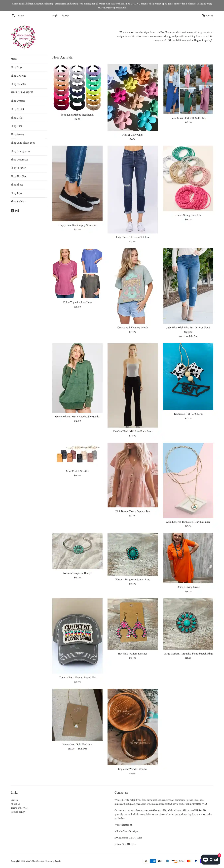Screen dimensions: 224x868
Task: View Tennessee Girl Car Charm thumbnail
Action: pos(188,377)
